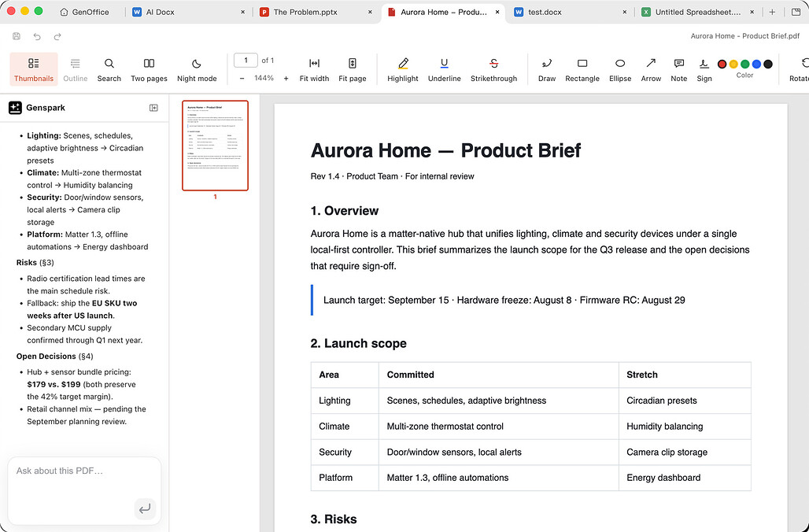Screen dimensions: 809x532
Task: Click the '144%' zoom level value
Action: 264,78
